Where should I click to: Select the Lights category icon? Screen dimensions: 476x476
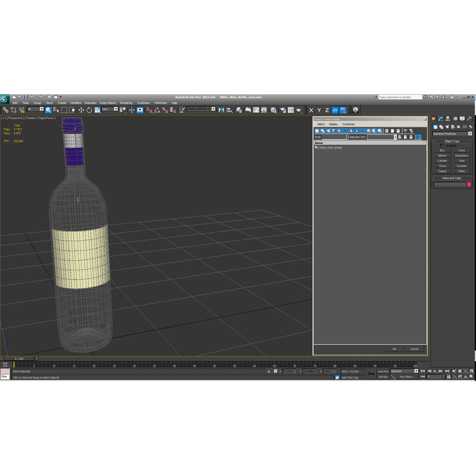pyautogui.click(x=447, y=127)
